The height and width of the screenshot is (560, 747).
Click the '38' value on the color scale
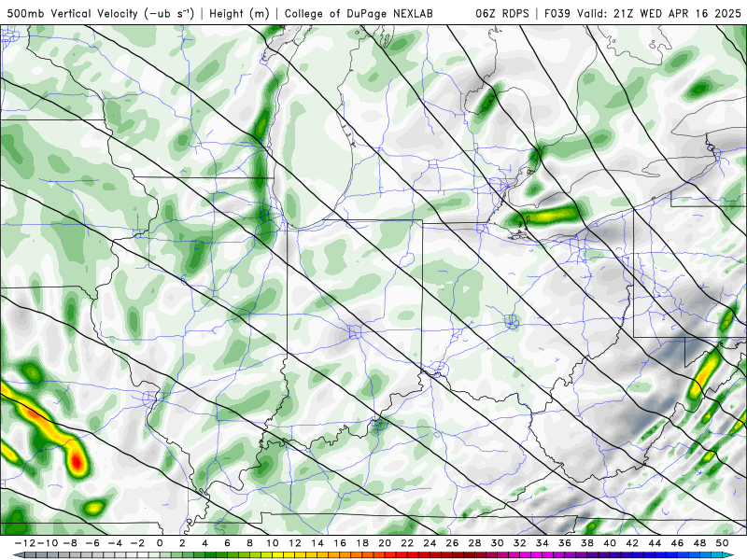[x=587, y=543]
